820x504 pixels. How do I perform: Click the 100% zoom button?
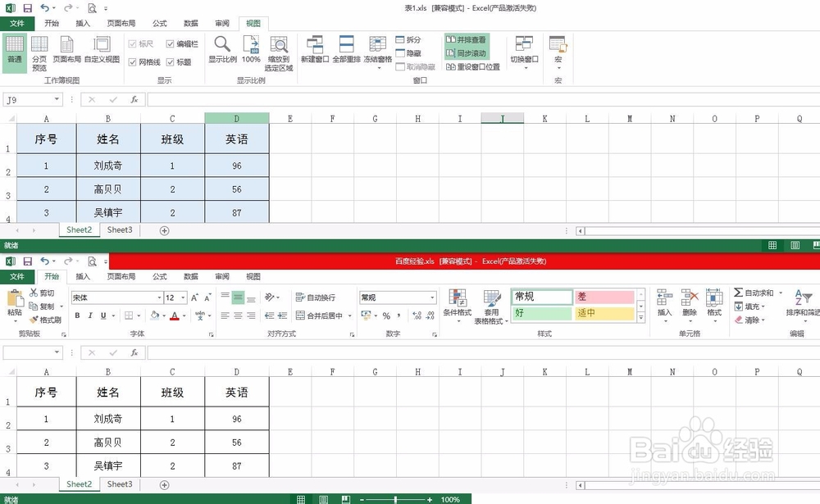250,52
